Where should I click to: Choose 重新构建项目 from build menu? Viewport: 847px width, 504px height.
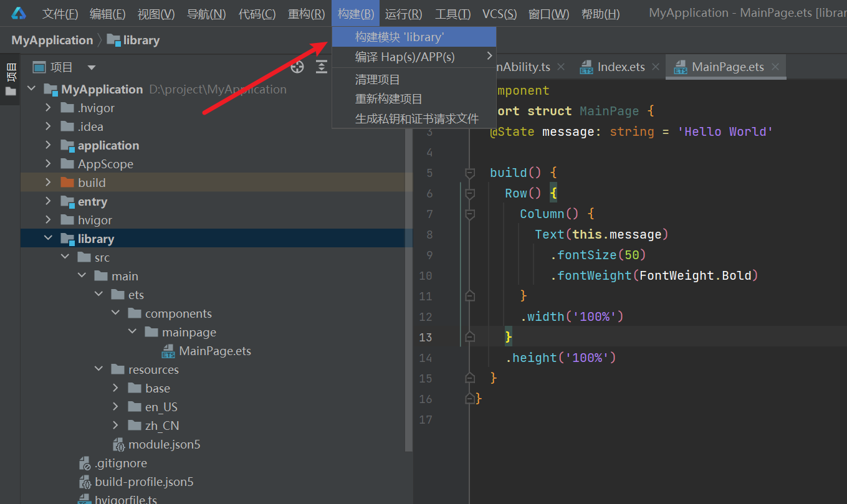tap(414, 99)
